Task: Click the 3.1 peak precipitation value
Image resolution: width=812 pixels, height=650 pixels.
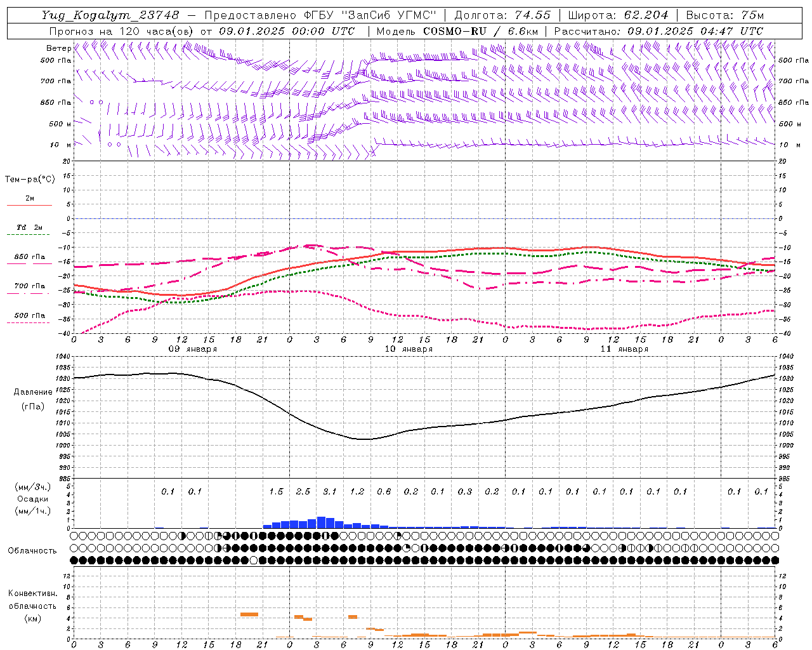Action: (330, 491)
